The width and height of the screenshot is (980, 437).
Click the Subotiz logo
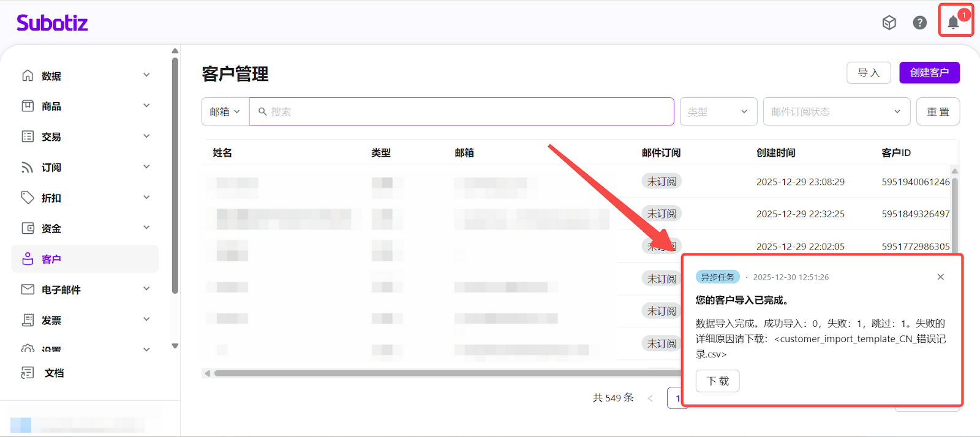coord(52,23)
